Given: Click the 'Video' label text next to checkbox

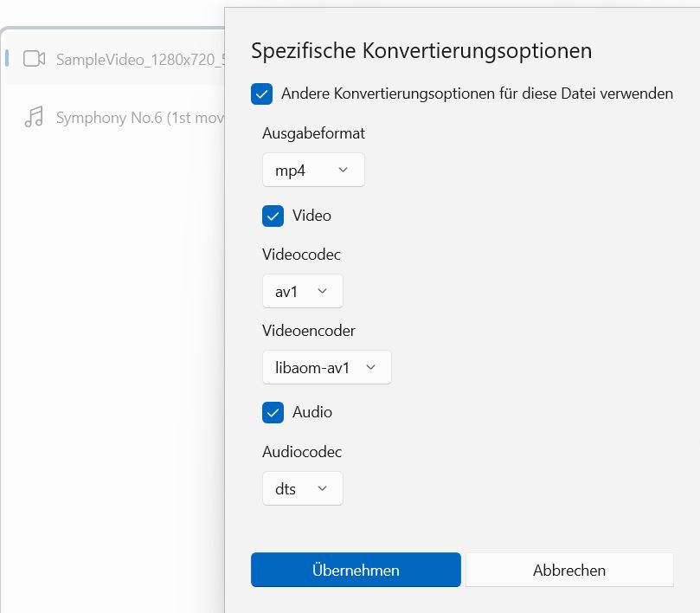Looking at the screenshot, I should tap(311, 216).
